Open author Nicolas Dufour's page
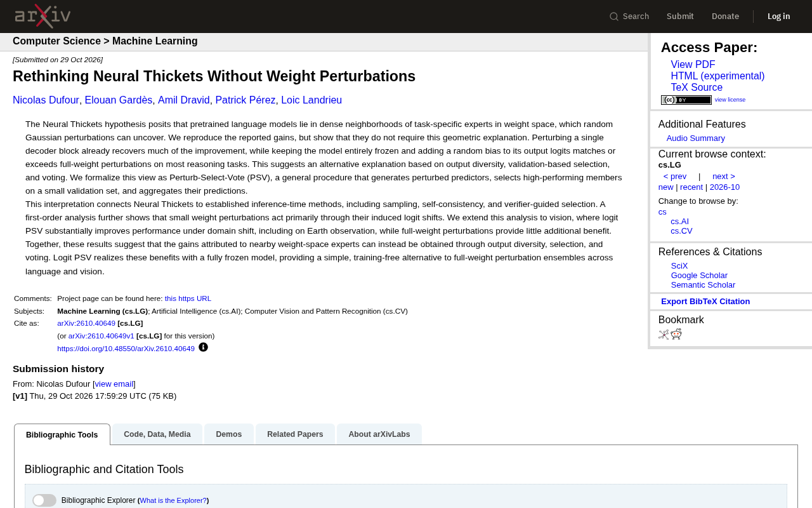The height and width of the screenshot is (508, 812). pyautogui.click(x=46, y=100)
